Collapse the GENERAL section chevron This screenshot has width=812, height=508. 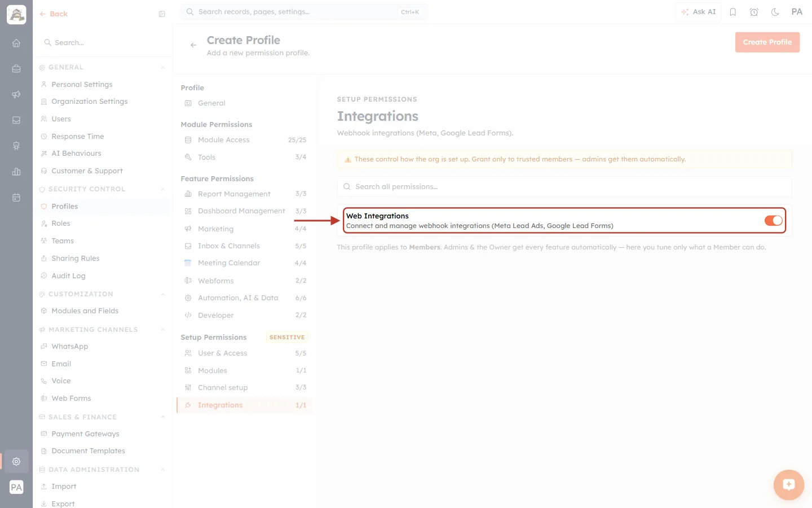point(163,68)
